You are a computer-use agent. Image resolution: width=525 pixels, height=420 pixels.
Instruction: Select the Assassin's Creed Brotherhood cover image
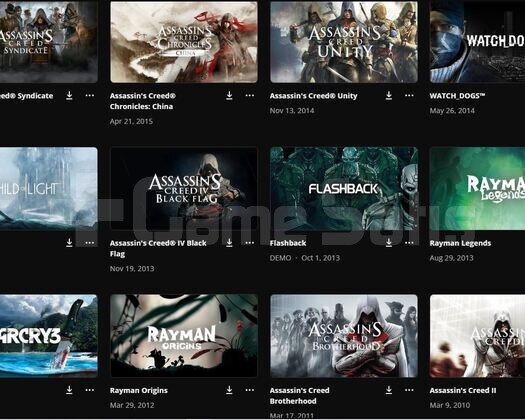pos(344,336)
